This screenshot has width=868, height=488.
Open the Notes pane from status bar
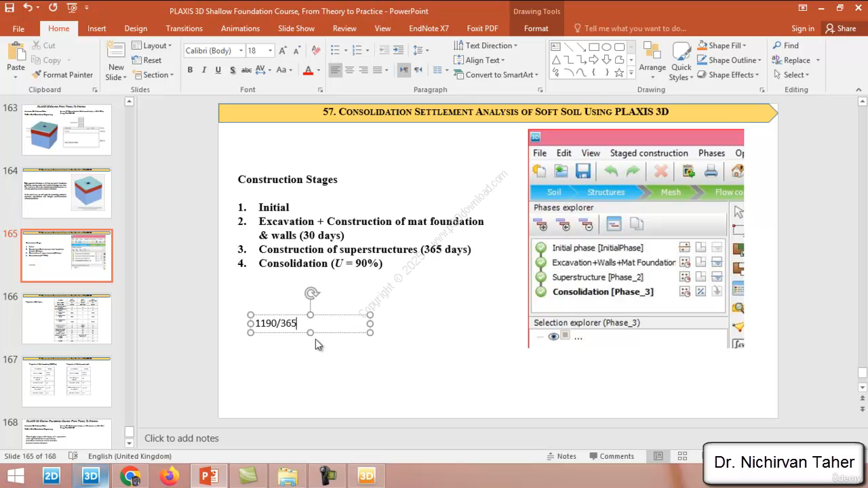[x=561, y=456]
